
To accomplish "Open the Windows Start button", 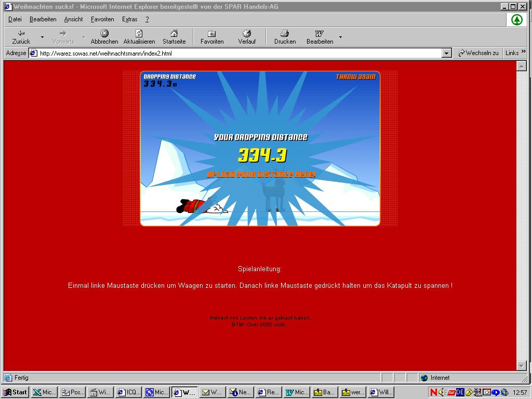I will [x=15, y=392].
